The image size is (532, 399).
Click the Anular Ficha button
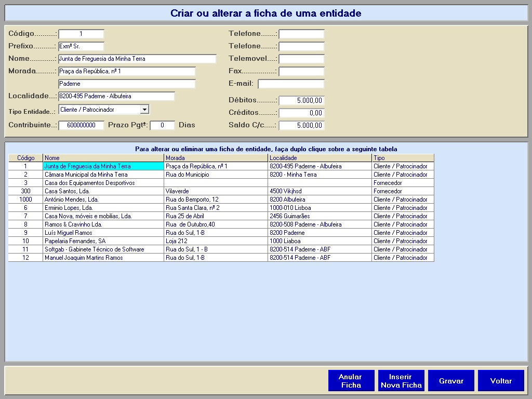[350, 381]
